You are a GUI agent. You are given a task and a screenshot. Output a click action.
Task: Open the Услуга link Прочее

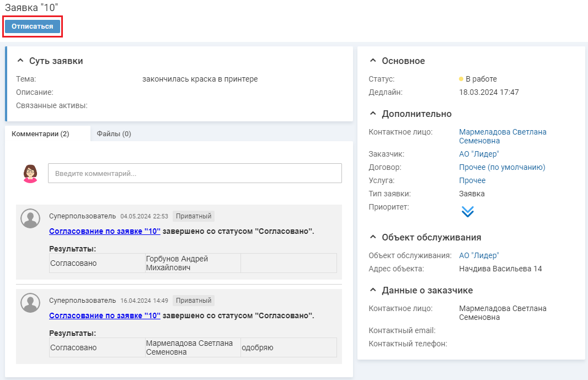472,180
